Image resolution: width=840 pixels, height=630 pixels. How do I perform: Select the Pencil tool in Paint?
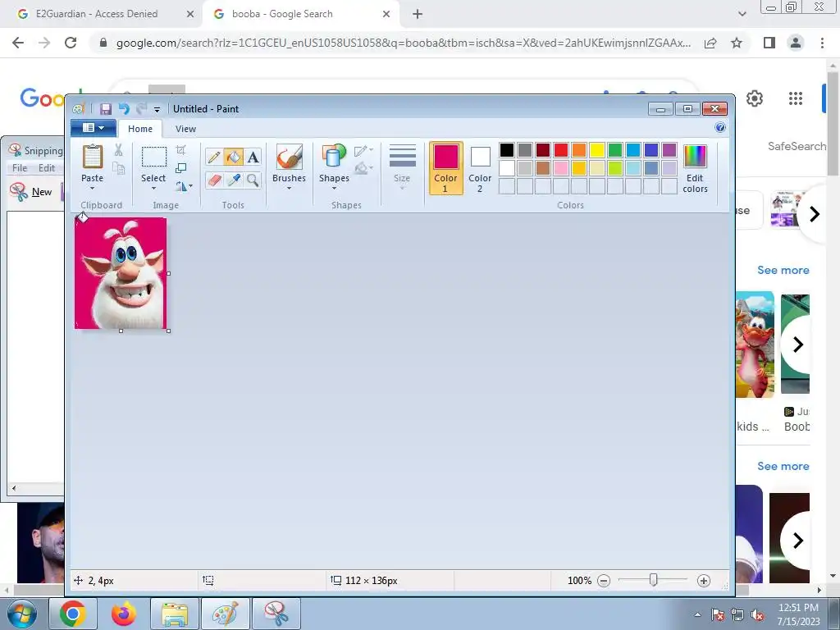point(214,157)
